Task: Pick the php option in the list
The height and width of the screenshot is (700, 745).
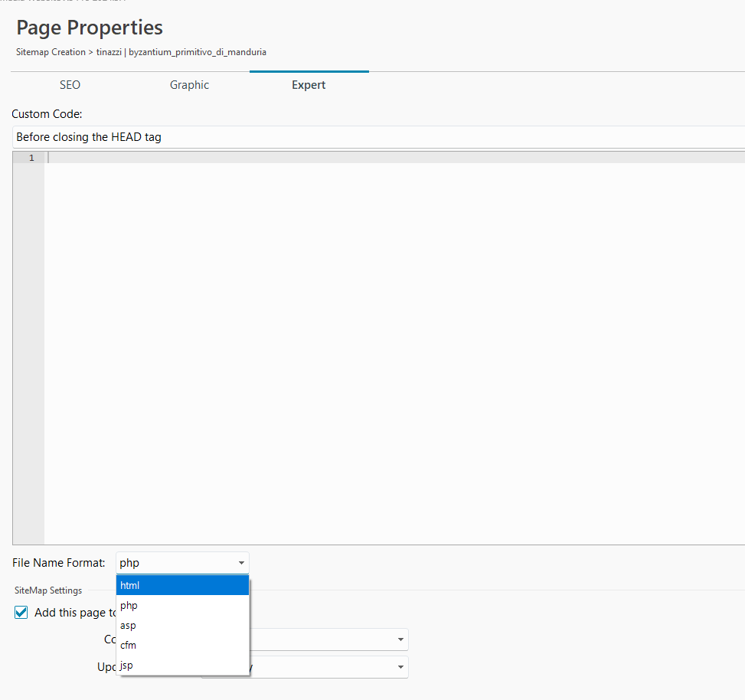Action: pos(182,606)
